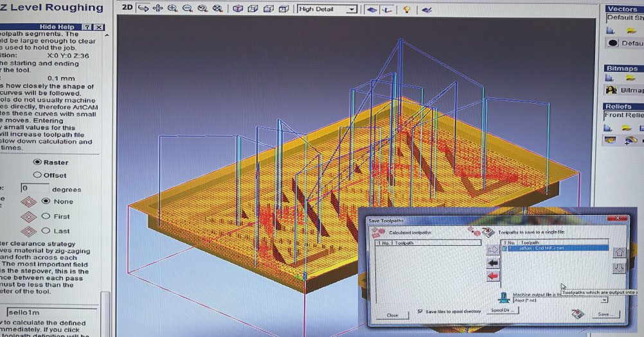Image resolution: width=644 pixels, height=337 pixels.
Task: Click the open bitmap folder icon
Action: click(x=631, y=78)
